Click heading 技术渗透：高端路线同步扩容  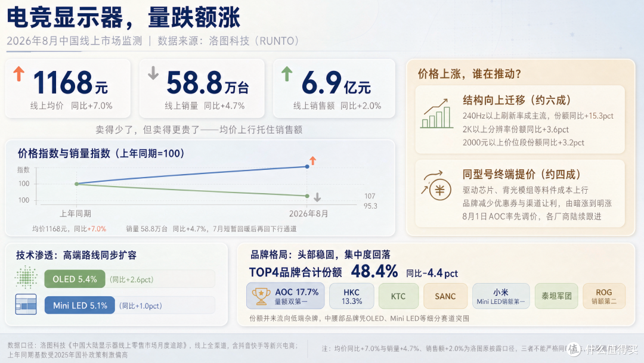pos(76,255)
